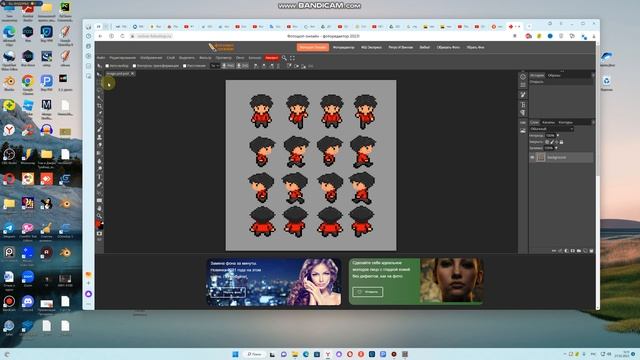Toggle lock paint brush icon
Screen dimensions: 640x360
[552, 142]
